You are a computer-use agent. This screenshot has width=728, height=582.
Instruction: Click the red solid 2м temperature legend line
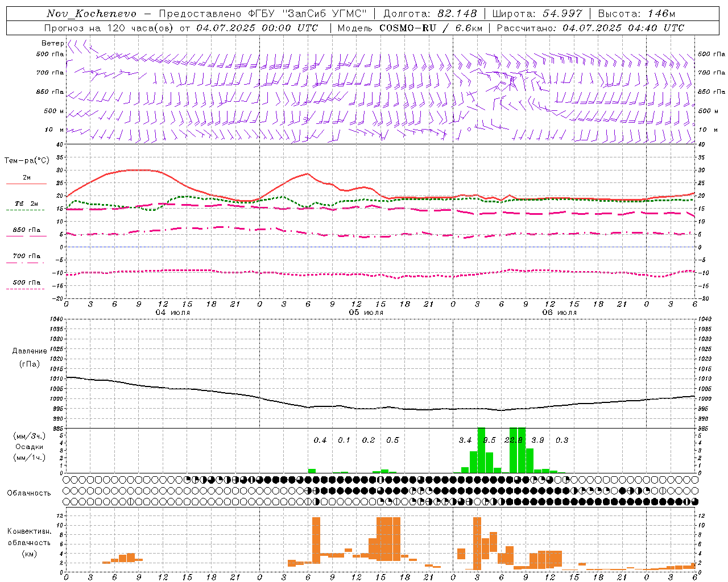pos(27,184)
